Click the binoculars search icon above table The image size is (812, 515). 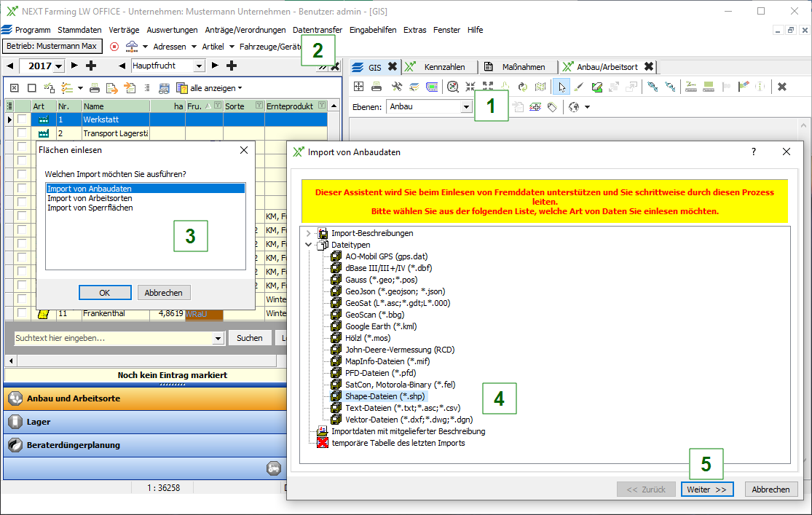click(x=164, y=88)
